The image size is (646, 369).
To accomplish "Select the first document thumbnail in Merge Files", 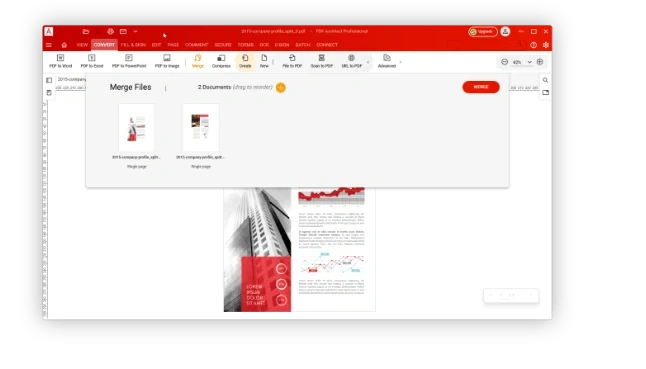I will 136,128.
